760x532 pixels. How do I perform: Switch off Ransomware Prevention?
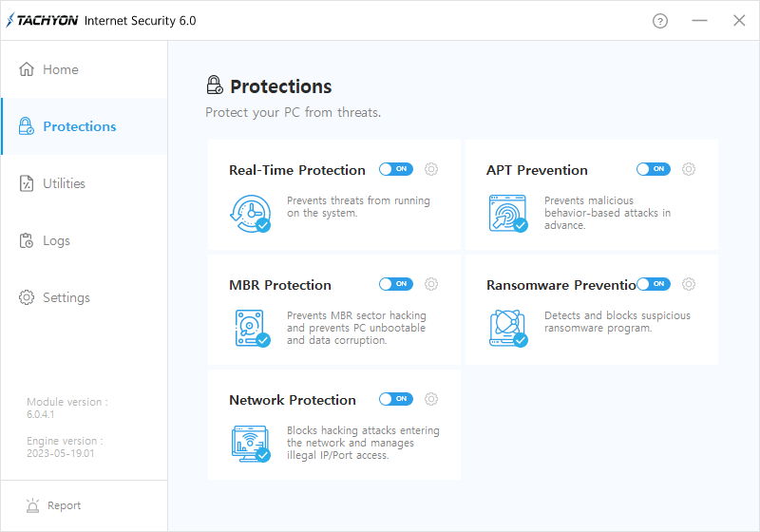654,284
